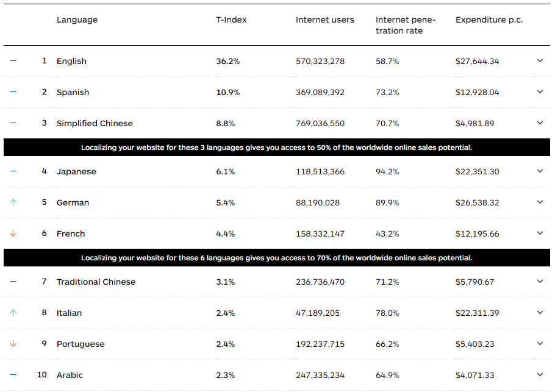The height and width of the screenshot is (392, 555).
Task: Click the 50% sales potential banner
Action: 277,148
